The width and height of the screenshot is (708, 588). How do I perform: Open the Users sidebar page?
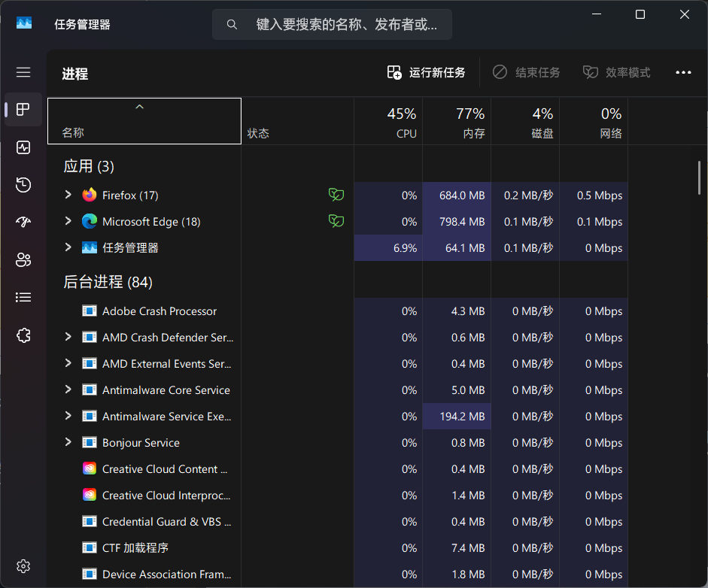(x=23, y=260)
